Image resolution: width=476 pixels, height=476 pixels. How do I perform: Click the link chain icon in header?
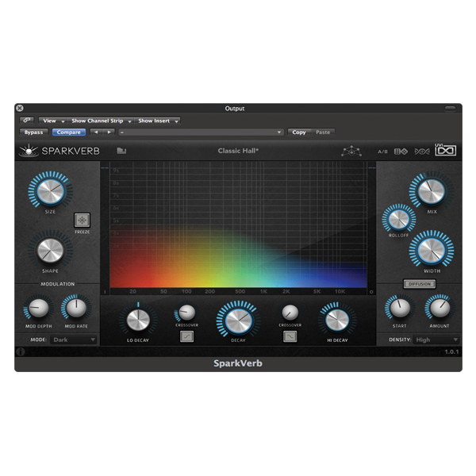tap(27, 121)
